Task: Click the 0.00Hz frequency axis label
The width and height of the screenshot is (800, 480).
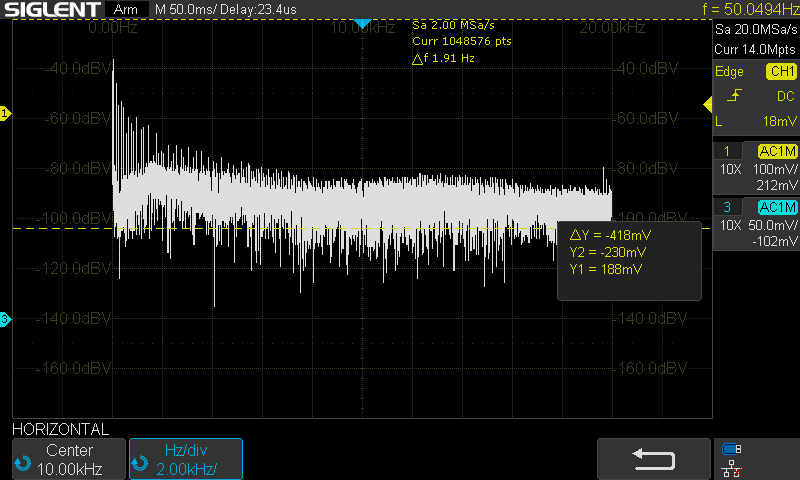Action: 113,27
